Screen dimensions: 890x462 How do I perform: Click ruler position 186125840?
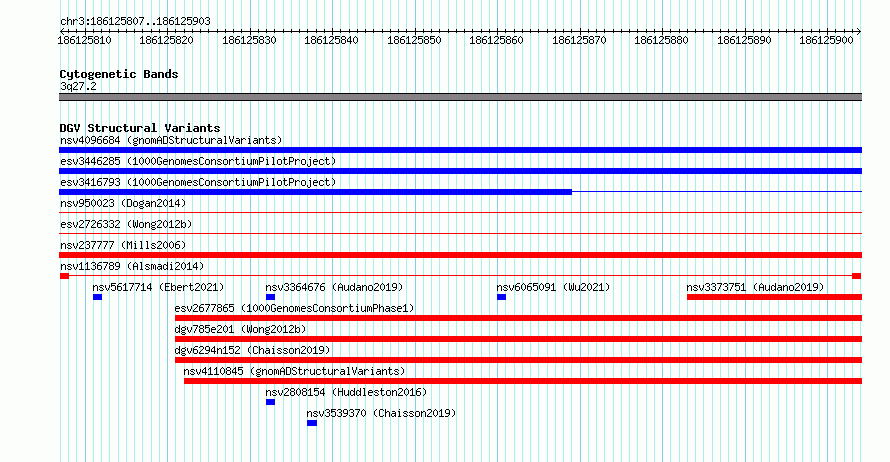(x=331, y=40)
